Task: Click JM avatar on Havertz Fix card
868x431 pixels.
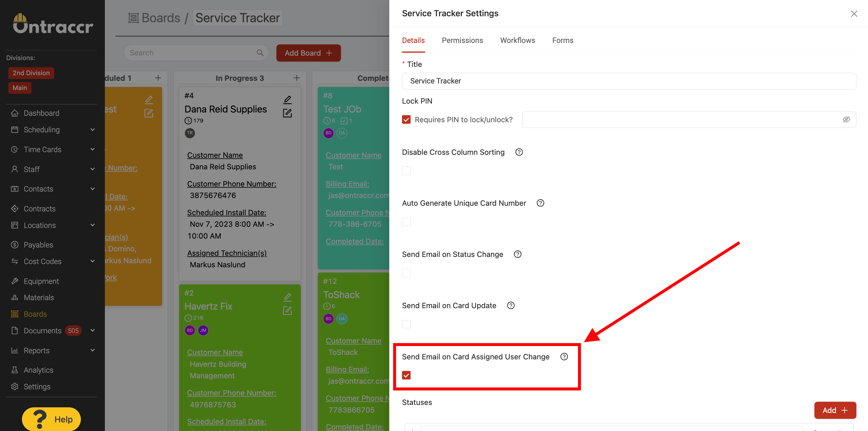Action: click(203, 331)
